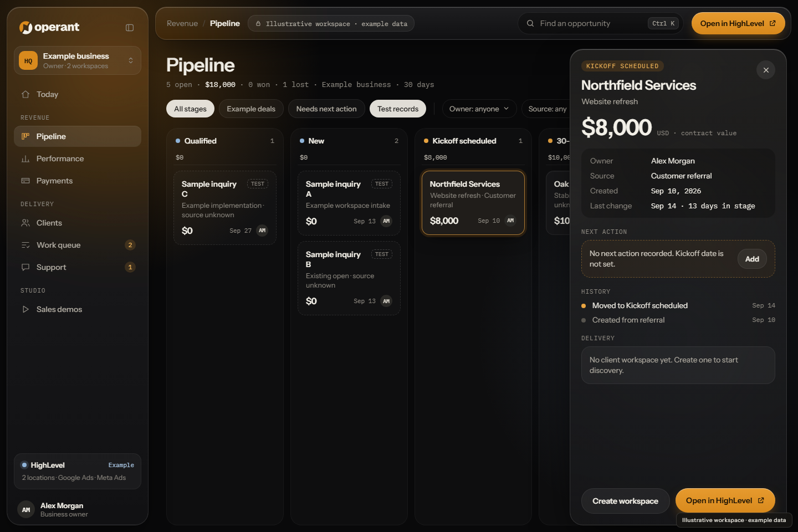Click Add next to No next action recorded

pyautogui.click(x=752, y=259)
